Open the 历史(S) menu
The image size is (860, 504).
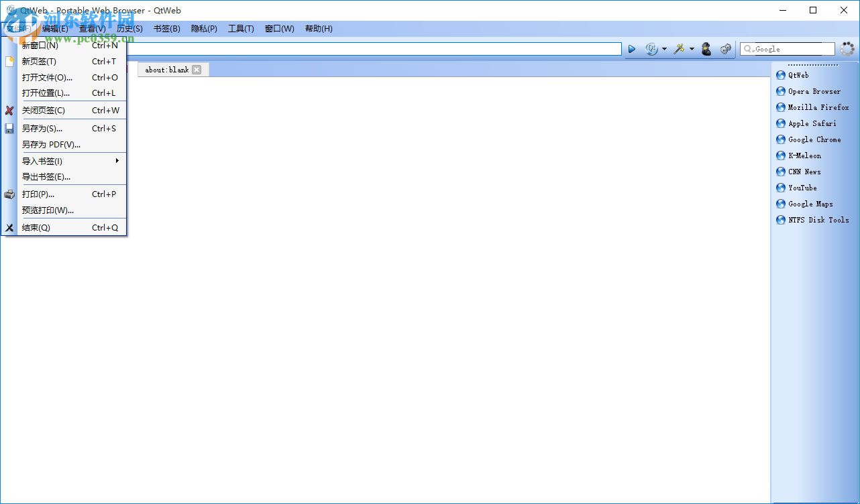pyautogui.click(x=129, y=29)
